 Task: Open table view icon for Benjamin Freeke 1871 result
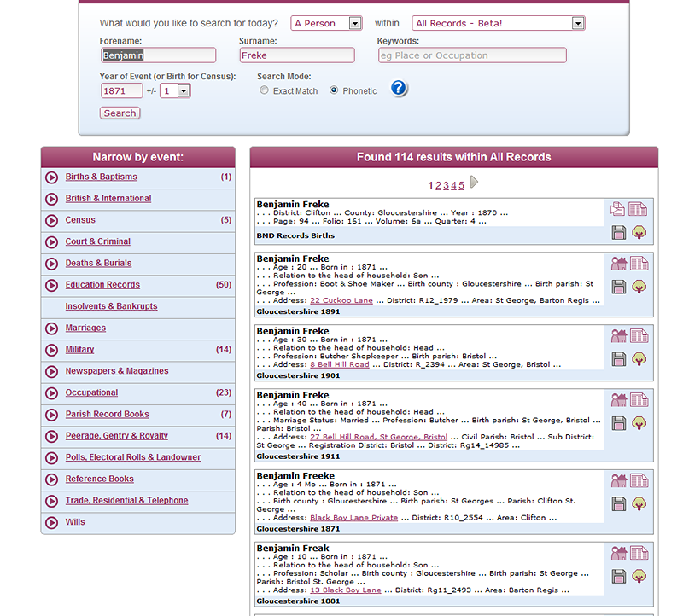639,480
